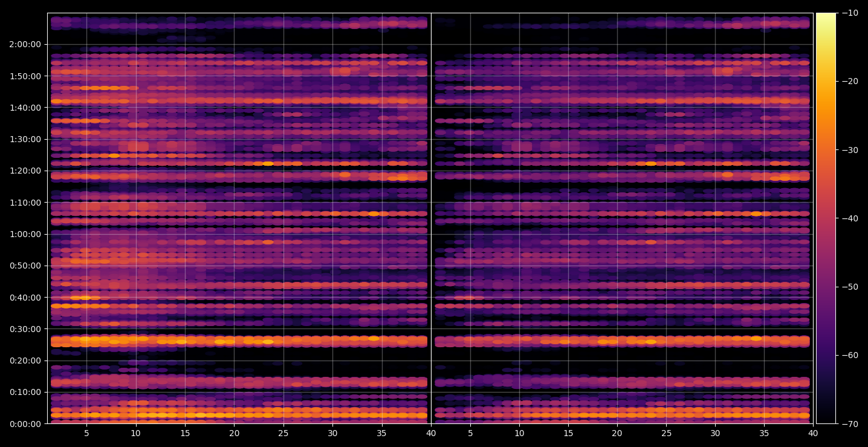Click x-axis tick 10 of the left panel
868x447 pixels.
tap(136, 433)
